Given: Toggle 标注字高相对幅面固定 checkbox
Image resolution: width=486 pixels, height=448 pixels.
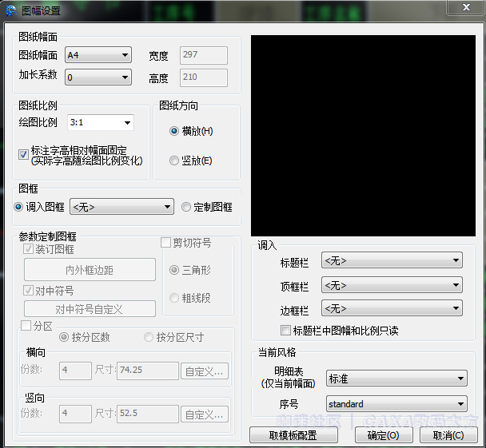Looking at the screenshot, I should (23, 154).
